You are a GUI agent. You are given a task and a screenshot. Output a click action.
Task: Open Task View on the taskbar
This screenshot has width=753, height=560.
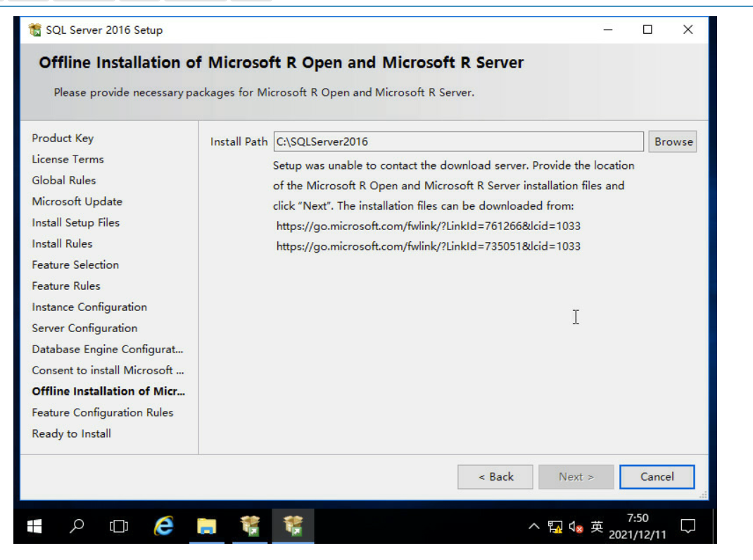[x=119, y=526]
